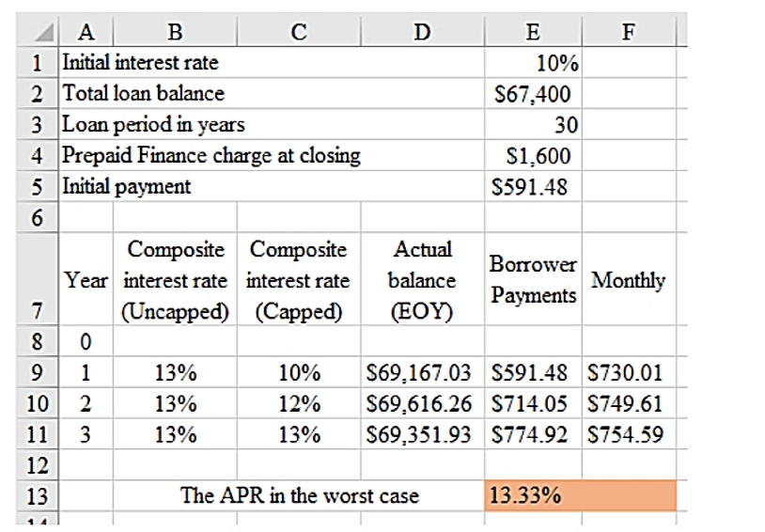
Task: Click 'The APR in the worst case' label
Action: pos(300,495)
